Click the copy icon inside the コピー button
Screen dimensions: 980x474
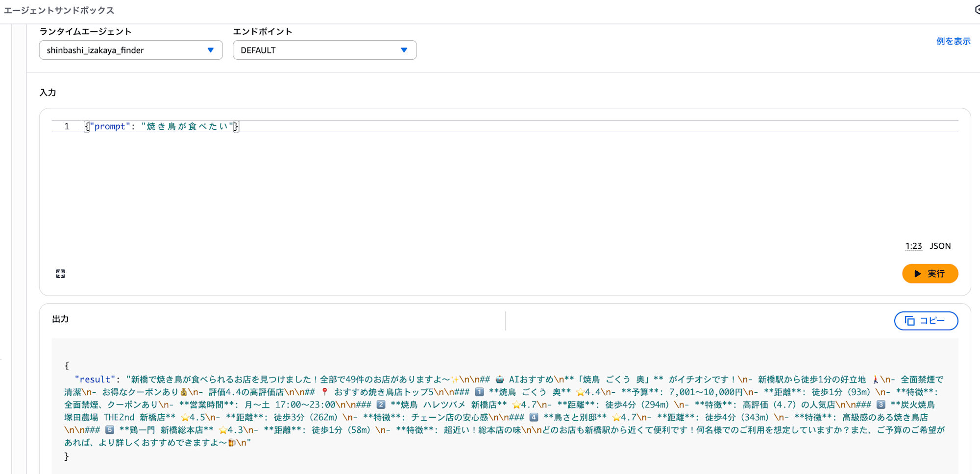(x=909, y=321)
